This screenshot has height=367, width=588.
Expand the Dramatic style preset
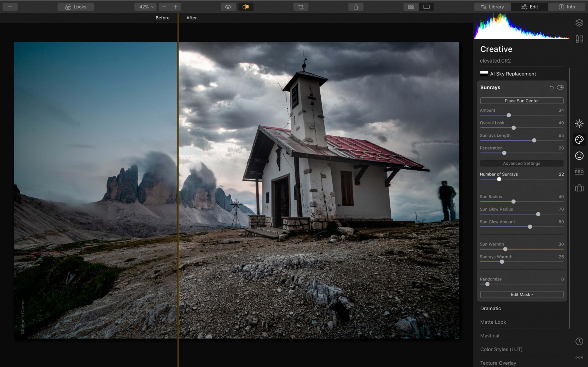[491, 308]
